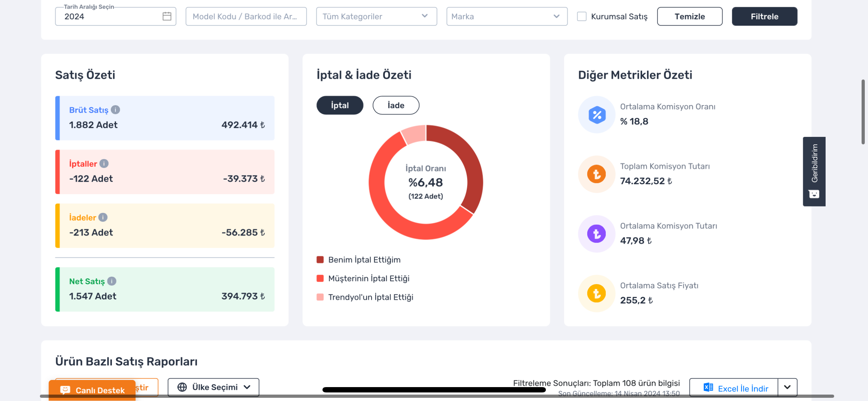Click the Trendyol'un İptal Ettiği legend swatch
The image size is (868, 401).
[x=320, y=297]
